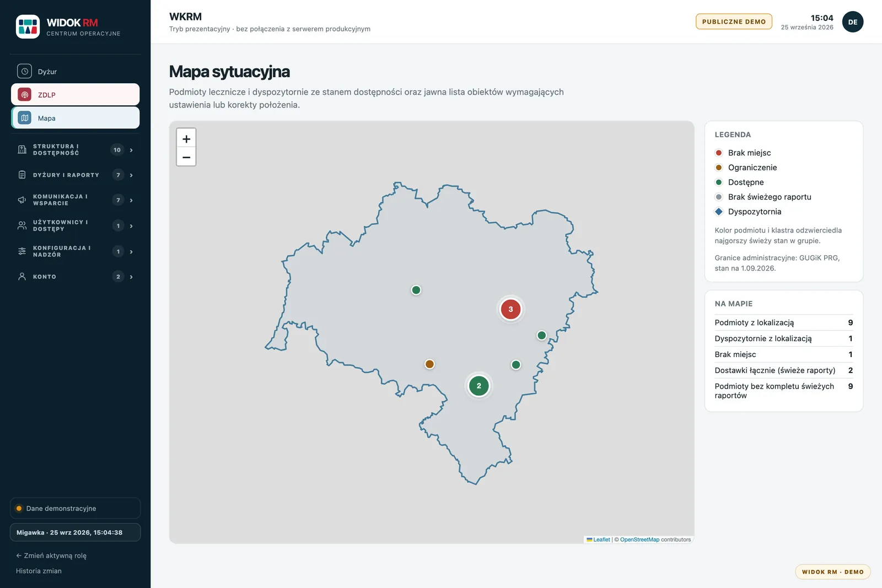Click Dostawki łącznie (świeże raporty) row
Image resolution: width=882 pixels, height=588 pixels.
[784, 370]
